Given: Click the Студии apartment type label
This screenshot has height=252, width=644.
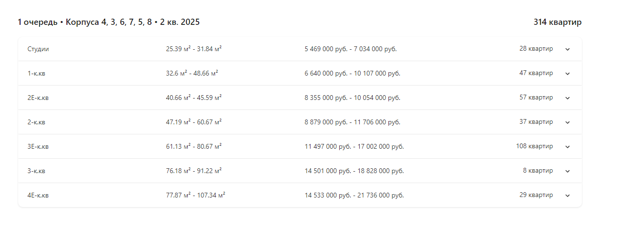Looking at the screenshot, I should coord(38,49).
